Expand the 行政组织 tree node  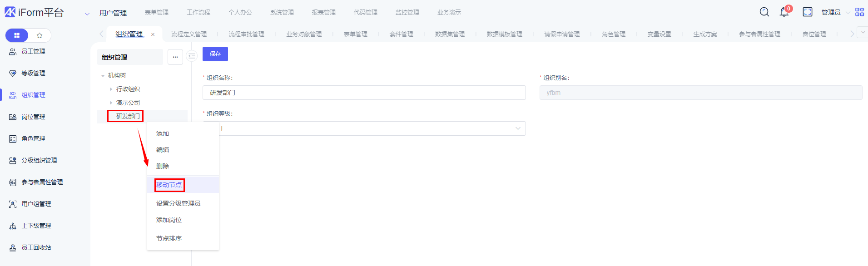[111, 89]
